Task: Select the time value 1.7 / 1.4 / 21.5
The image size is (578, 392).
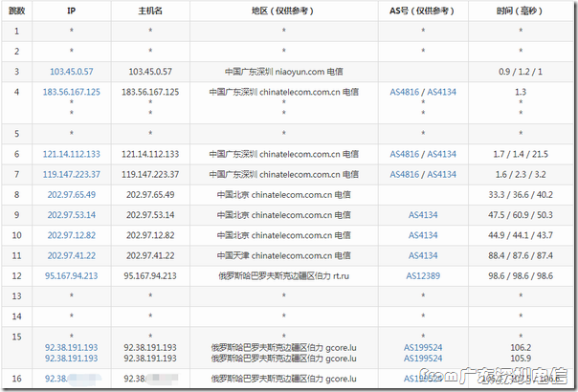Action: pos(521,154)
